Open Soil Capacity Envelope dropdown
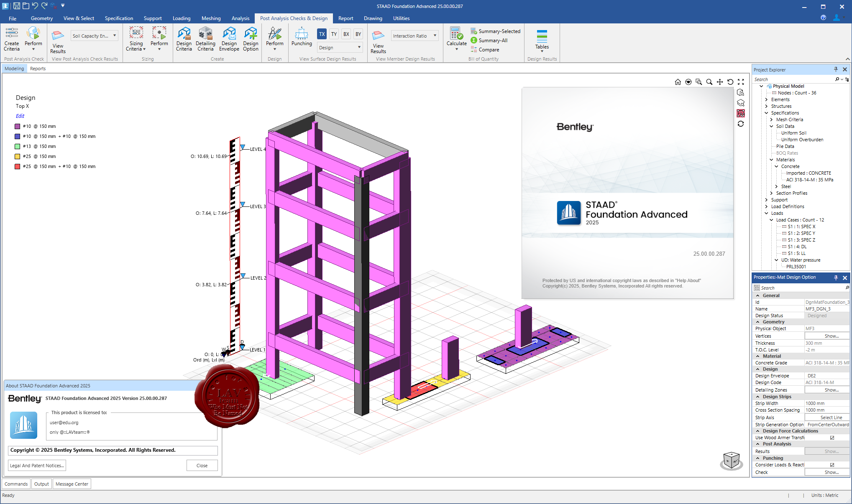852x504 pixels. pos(94,36)
